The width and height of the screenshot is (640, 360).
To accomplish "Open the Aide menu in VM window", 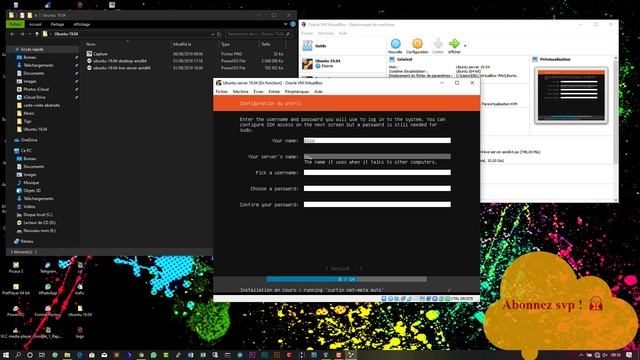I will tap(318, 91).
